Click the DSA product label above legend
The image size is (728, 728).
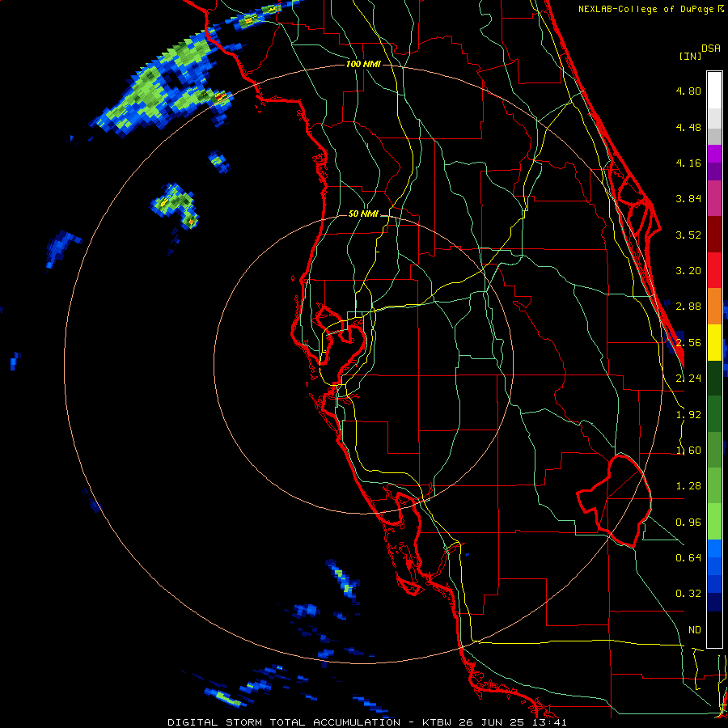[711, 49]
